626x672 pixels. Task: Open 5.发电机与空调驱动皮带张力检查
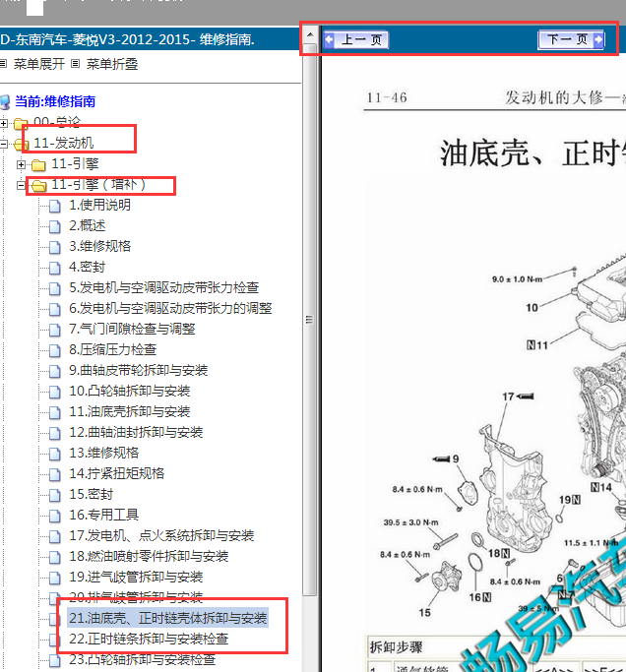pos(163,287)
